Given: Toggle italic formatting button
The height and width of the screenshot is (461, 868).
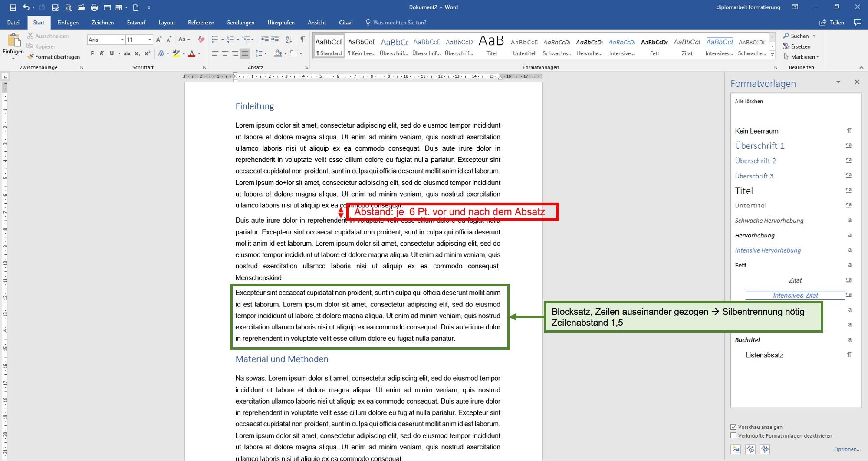Looking at the screenshot, I should (102, 53).
